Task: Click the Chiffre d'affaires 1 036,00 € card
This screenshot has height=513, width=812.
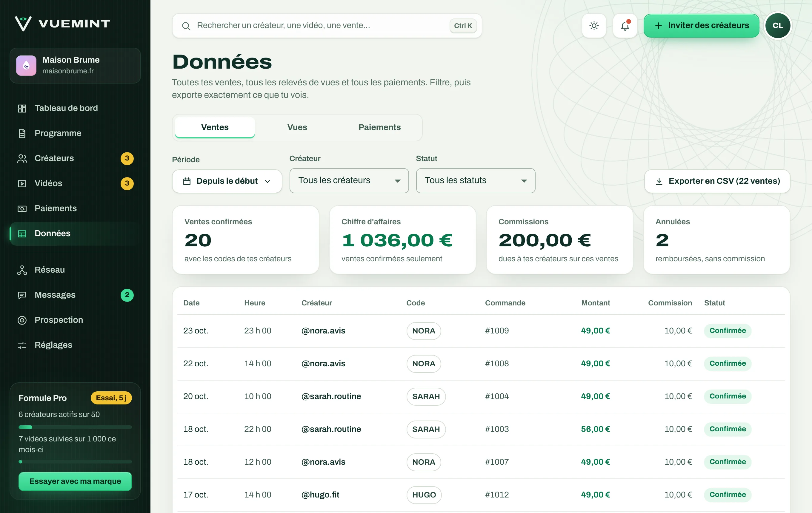Action: click(402, 240)
